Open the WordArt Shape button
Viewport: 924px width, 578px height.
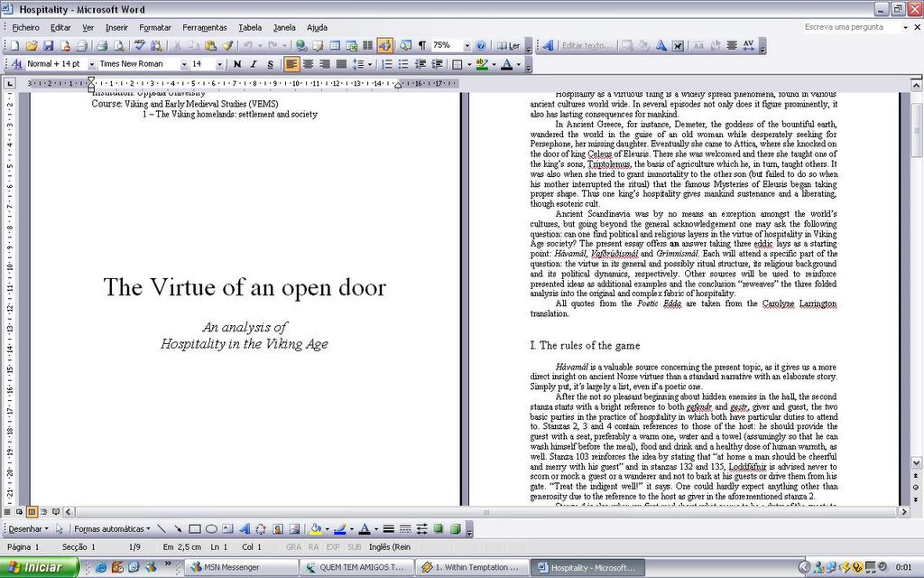pos(661,45)
